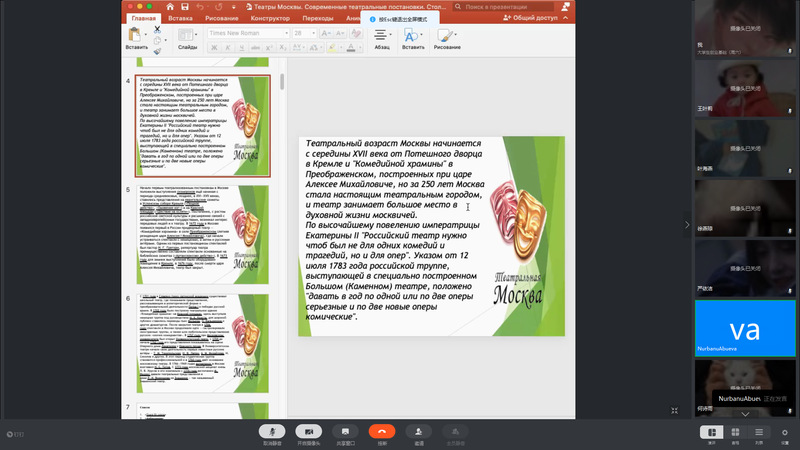The image size is (800, 450).
Task: Open the Конструктор ribbon tab
Action: (270, 18)
